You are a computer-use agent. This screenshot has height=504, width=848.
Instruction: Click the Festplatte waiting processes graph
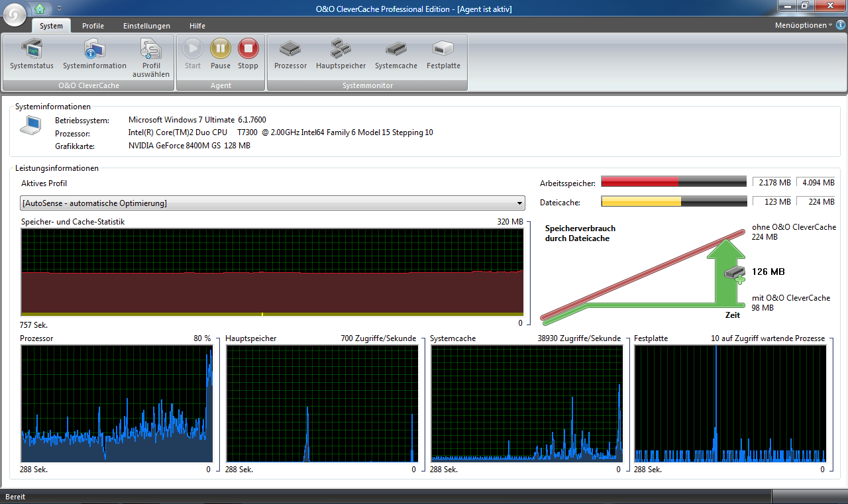click(x=731, y=404)
